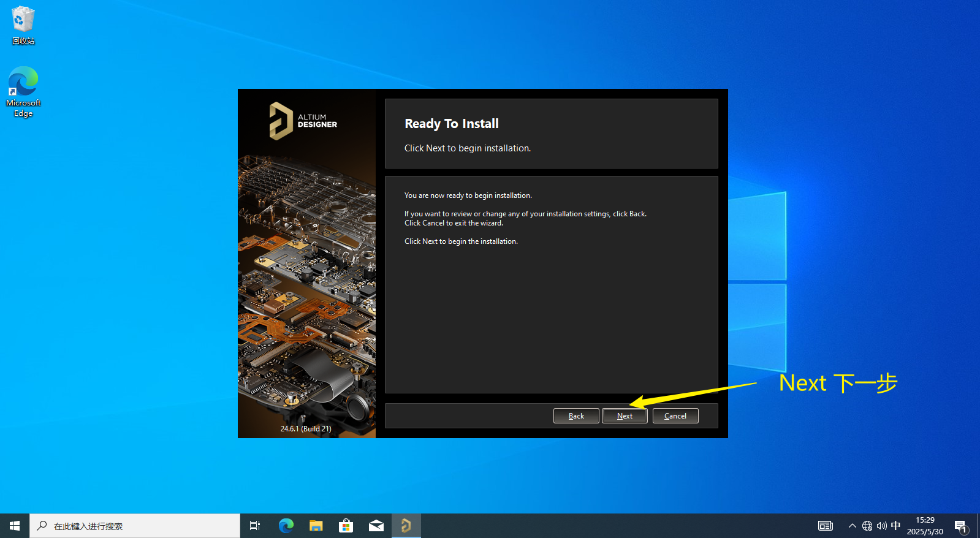
Task: Cancel the Altium Designer installer
Action: (675, 415)
